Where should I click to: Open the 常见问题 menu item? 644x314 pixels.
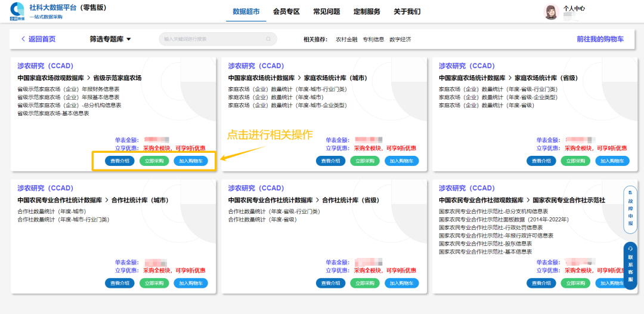click(x=327, y=11)
